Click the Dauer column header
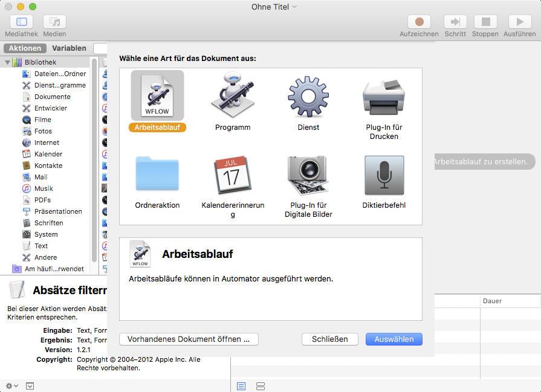Image resolution: width=541 pixels, height=392 pixels. (510, 301)
